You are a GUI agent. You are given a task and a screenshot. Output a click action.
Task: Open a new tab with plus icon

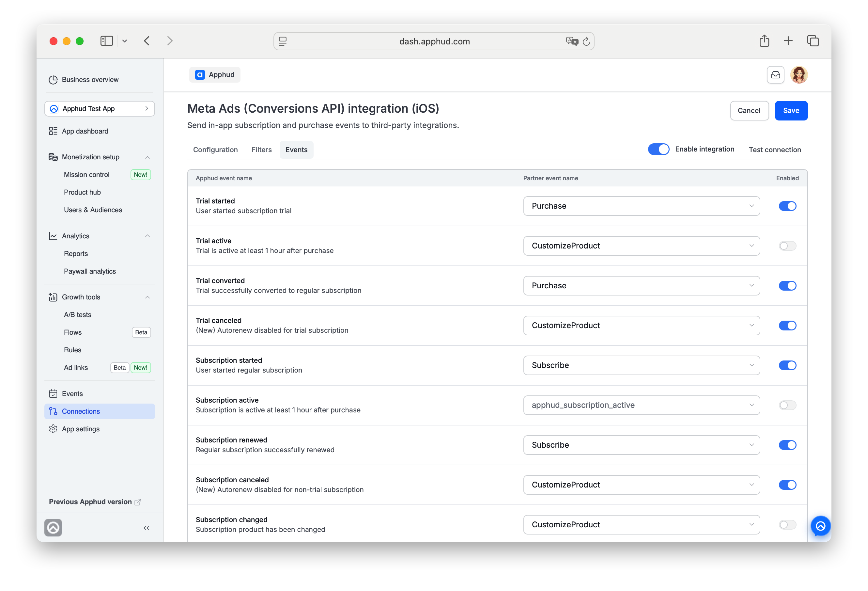point(788,41)
